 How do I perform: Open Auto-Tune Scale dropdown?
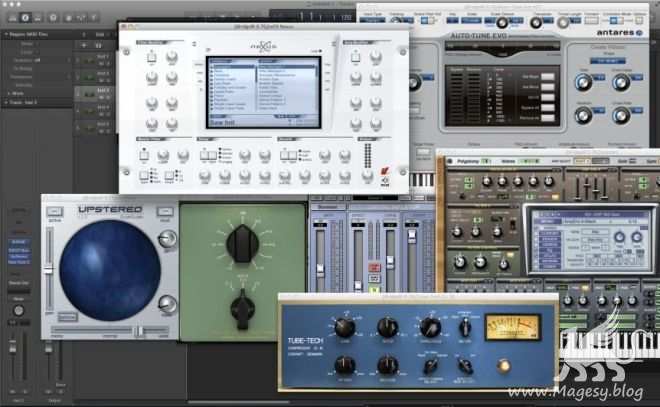coord(471,20)
